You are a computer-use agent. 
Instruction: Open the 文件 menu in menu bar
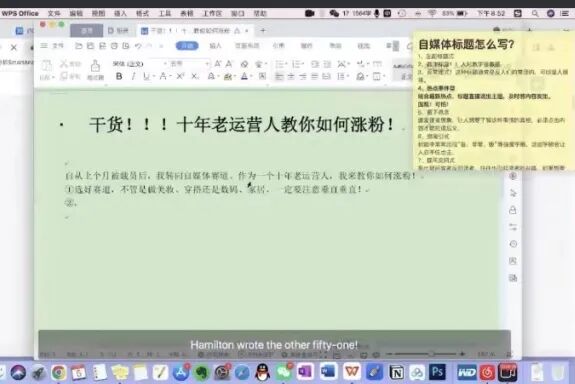click(54, 14)
